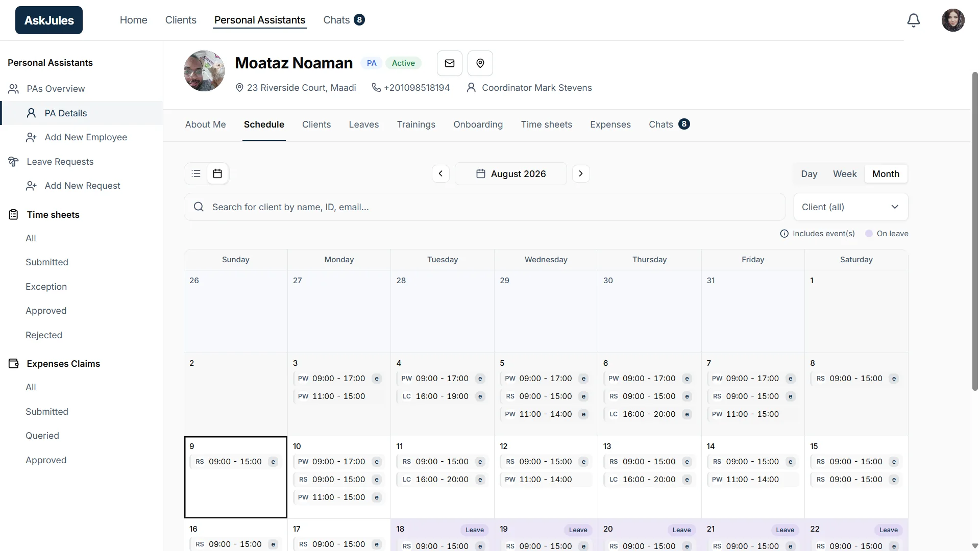Open Approved time sheets filter
This screenshot has width=980, height=551.
(x=46, y=311)
